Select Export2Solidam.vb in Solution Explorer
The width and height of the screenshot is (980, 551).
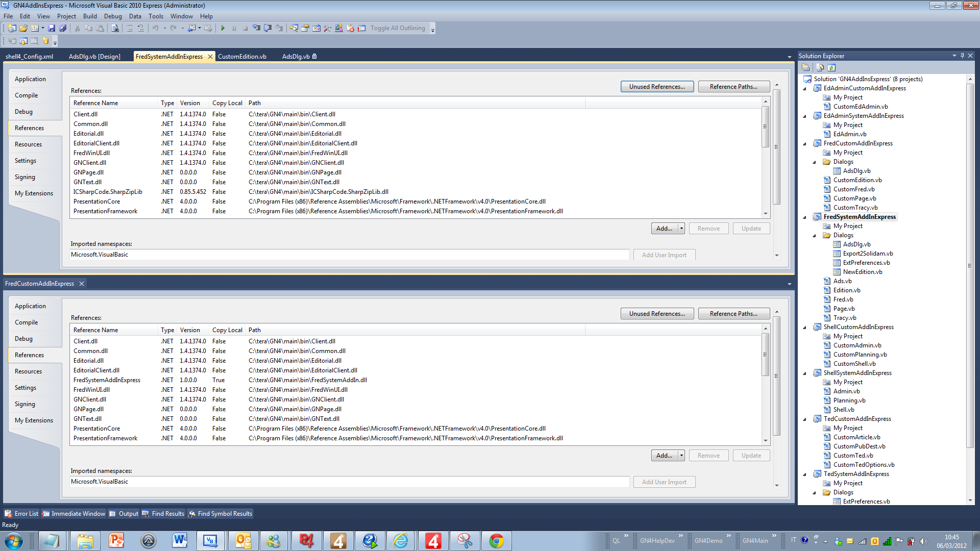pyautogui.click(x=868, y=254)
